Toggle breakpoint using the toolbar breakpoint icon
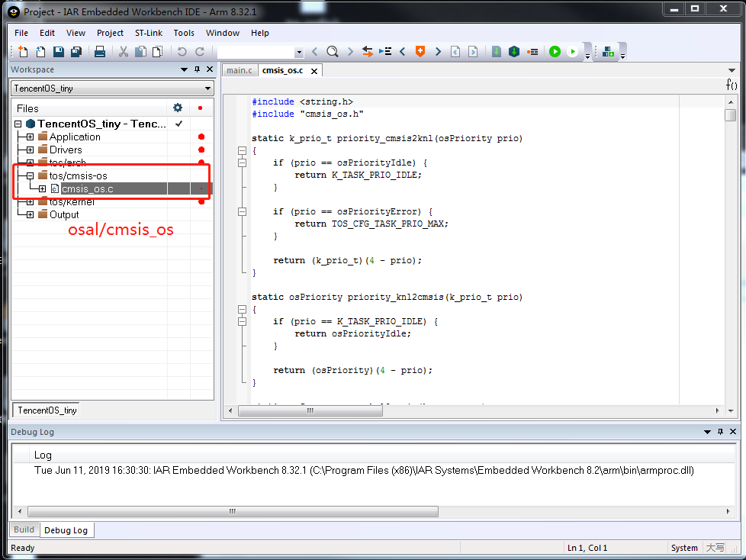The height and width of the screenshot is (560, 746). pos(532,52)
